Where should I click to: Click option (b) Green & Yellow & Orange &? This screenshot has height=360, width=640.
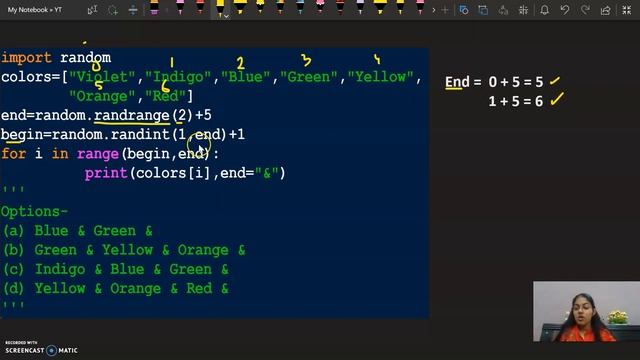(x=124, y=250)
